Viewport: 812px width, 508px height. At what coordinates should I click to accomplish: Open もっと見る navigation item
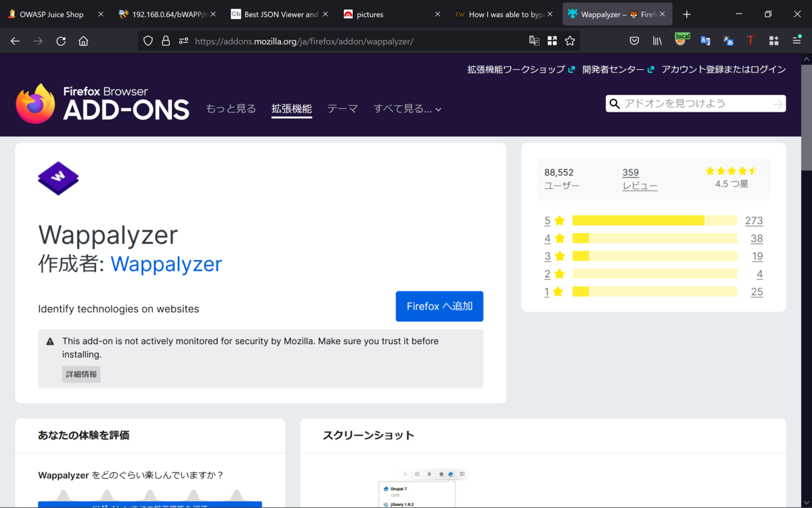(x=231, y=108)
